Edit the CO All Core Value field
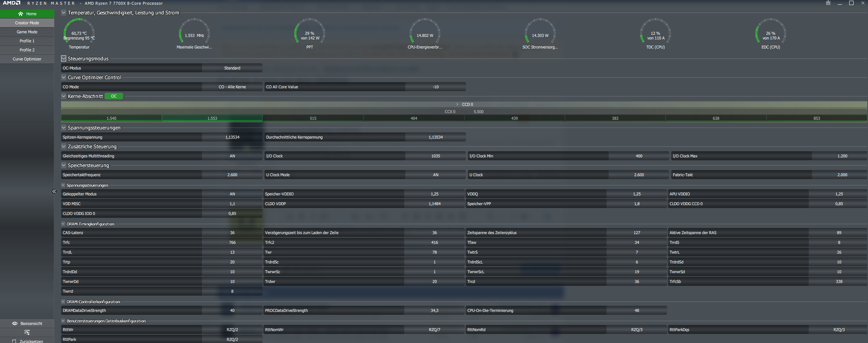Image resolution: width=868 pixels, height=343 pixels. [x=436, y=87]
